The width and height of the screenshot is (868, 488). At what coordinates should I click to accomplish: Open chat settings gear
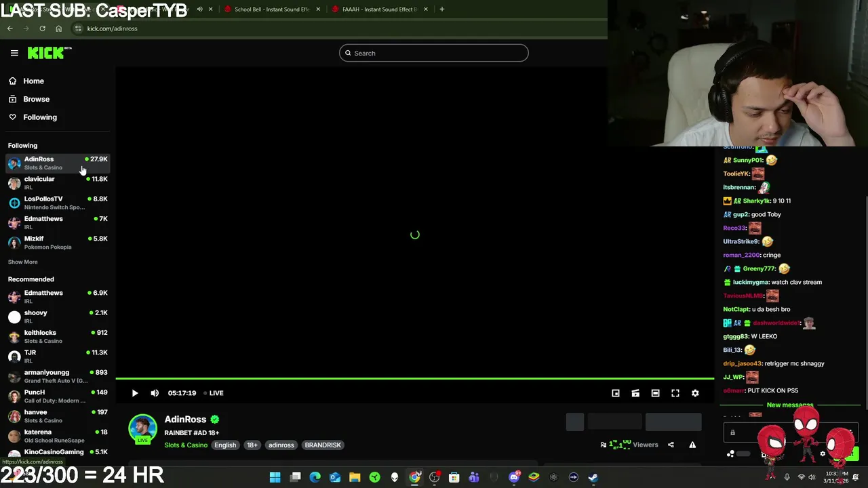pos(823,454)
